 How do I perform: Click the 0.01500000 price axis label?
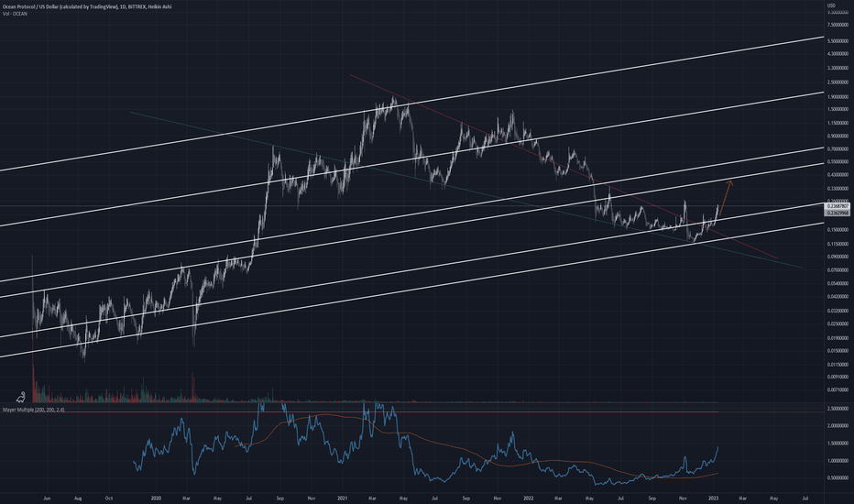pos(838,351)
